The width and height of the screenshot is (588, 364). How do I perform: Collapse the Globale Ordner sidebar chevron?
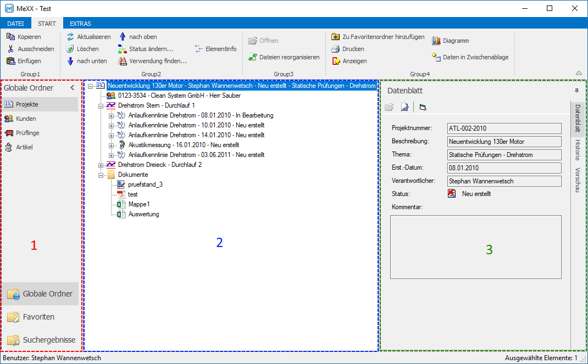pos(72,88)
